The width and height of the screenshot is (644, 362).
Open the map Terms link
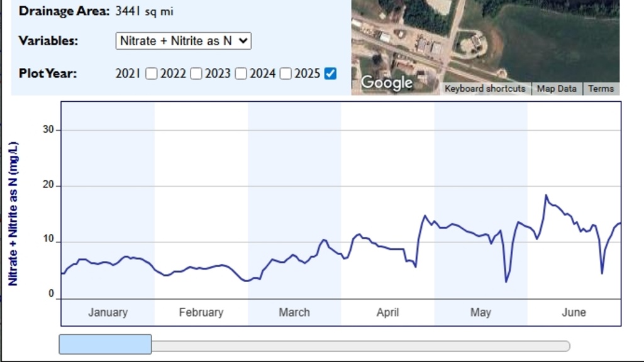click(x=601, y=89)
